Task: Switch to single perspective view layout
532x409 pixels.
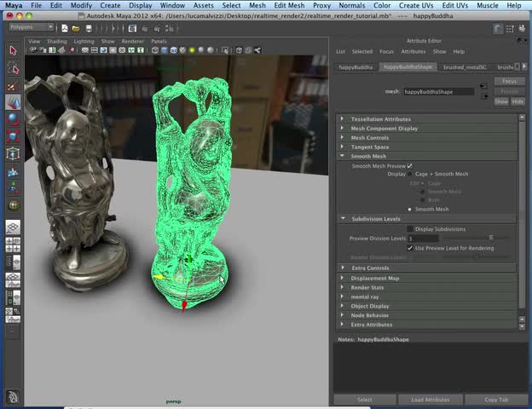Action: (x=13, y=228)
